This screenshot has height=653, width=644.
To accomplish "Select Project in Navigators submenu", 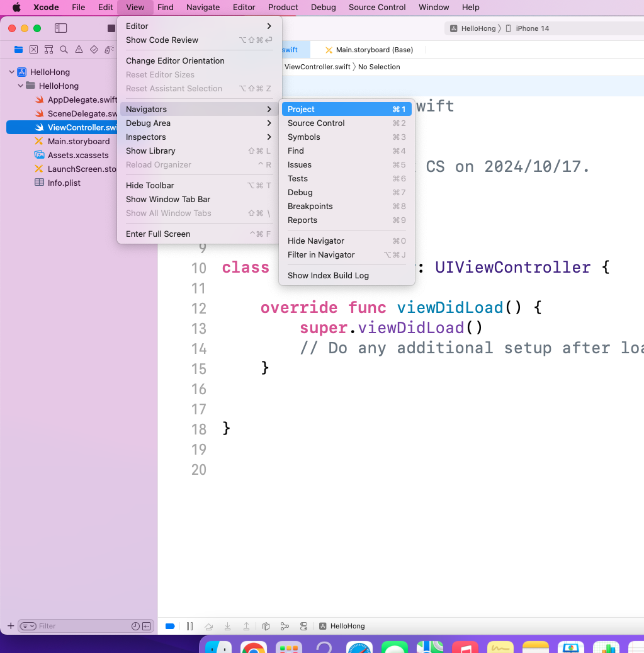I will 346,109.
